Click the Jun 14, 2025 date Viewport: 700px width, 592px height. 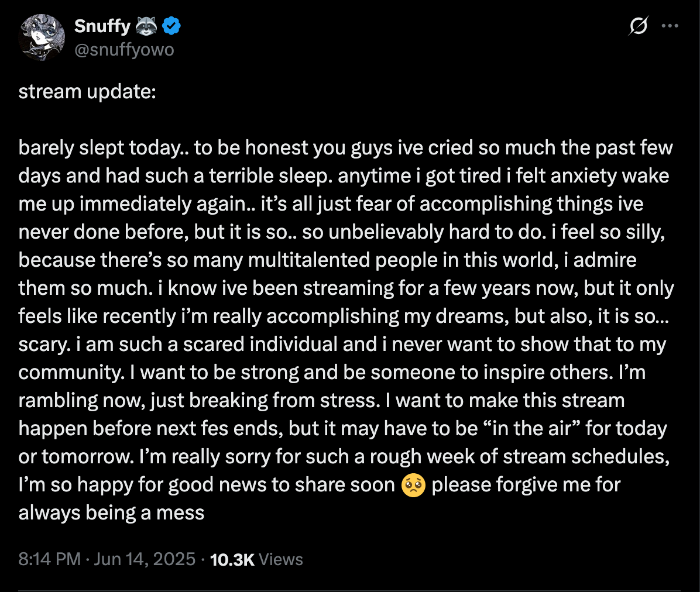(x=145, y=559)
